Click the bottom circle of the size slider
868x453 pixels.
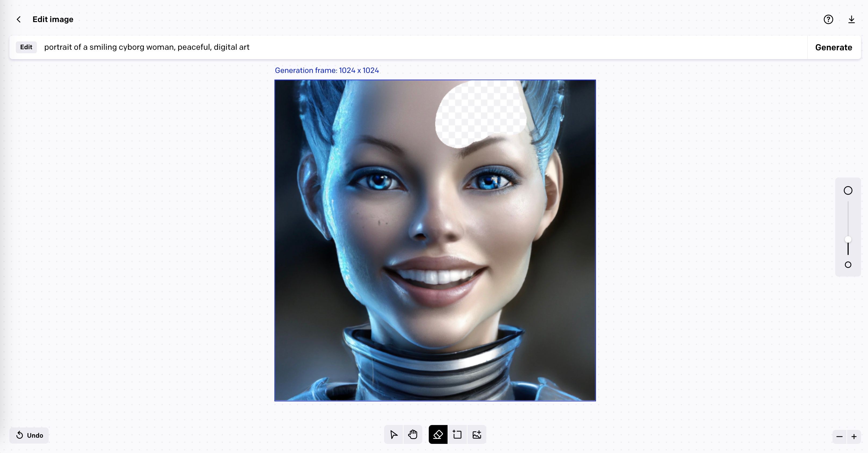(x=848, y=265)
